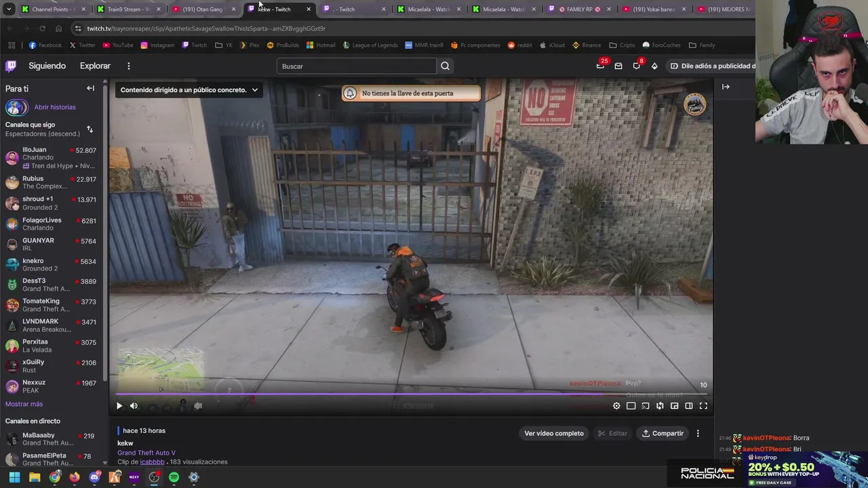
Task: Click the Buscar search field
Action: pos(356,66)
